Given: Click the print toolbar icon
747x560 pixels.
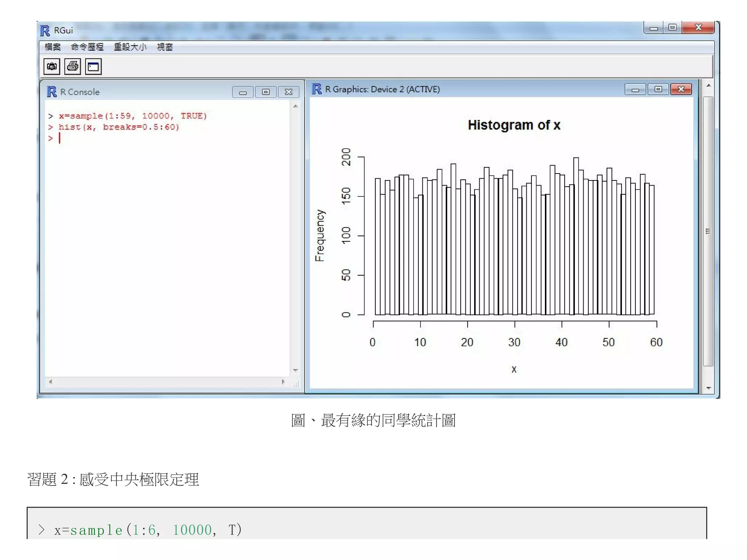Looking at the screenshot, I should pyautogui.click(x=73, y=67).
